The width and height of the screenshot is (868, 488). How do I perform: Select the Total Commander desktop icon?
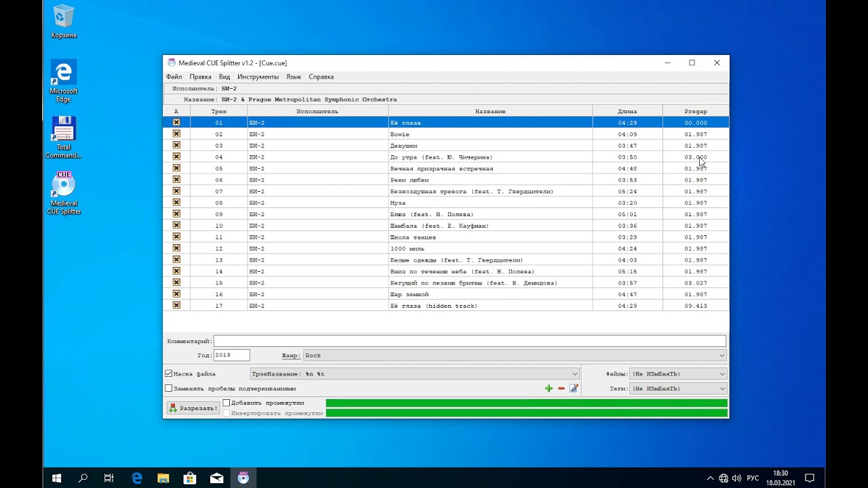pos(64,137)
